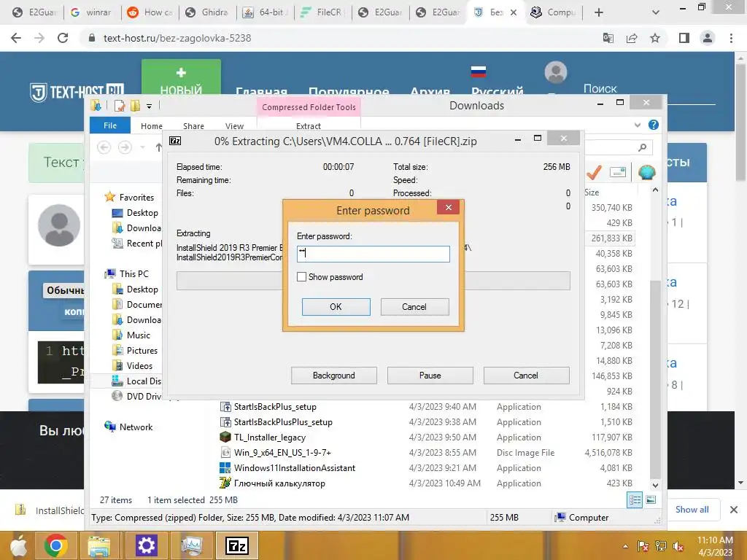Click Explorer Back navigation arrow
The image size is (747, 560).
104,147
